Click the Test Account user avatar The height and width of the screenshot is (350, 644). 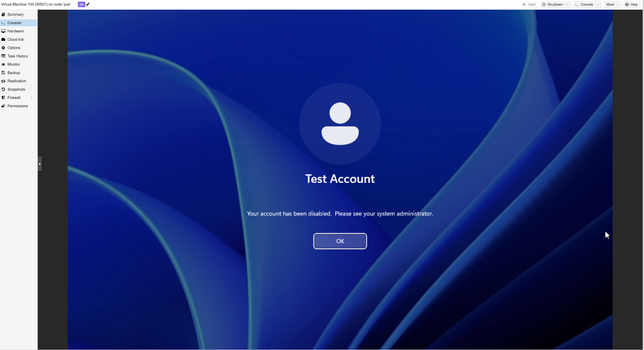340,124
